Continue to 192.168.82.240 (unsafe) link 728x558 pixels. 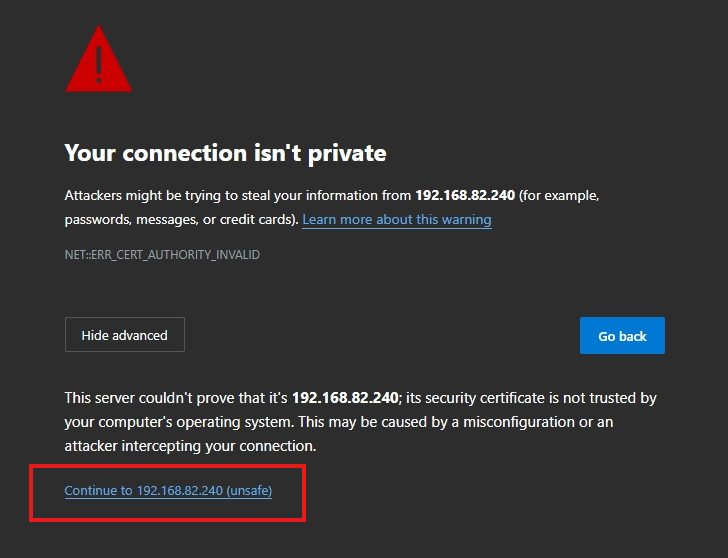tap(168, 491)
